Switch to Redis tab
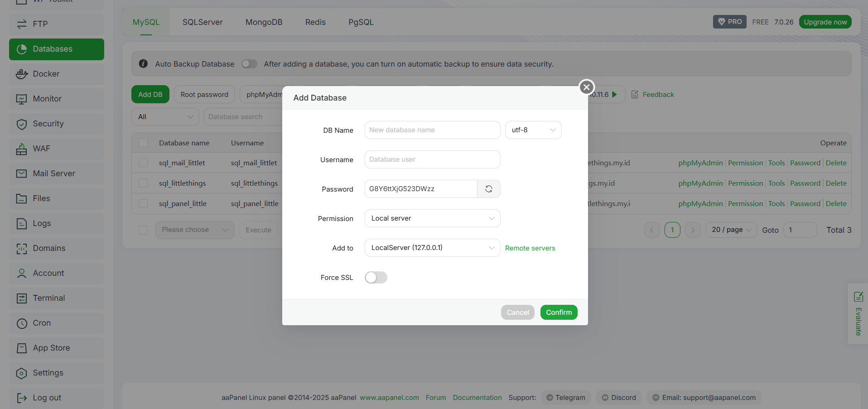 click(x=315, y=22)
